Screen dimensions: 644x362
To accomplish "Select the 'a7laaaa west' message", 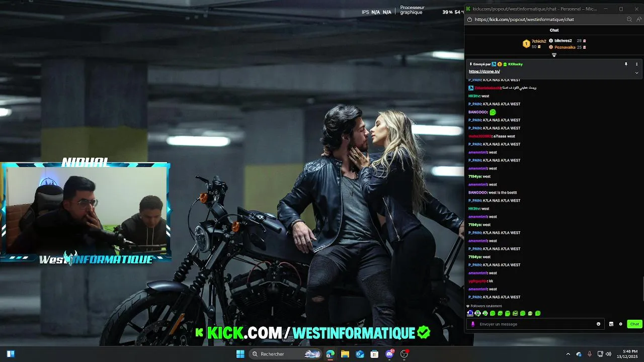I will pyautogui.click(x=504, y=136).
